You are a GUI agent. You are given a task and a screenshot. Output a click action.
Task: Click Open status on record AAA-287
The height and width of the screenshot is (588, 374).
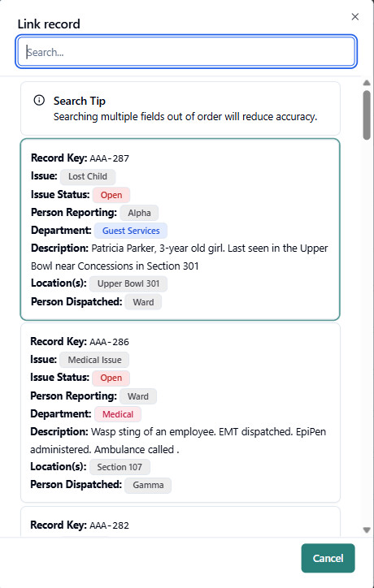click(x=111, y=195)
